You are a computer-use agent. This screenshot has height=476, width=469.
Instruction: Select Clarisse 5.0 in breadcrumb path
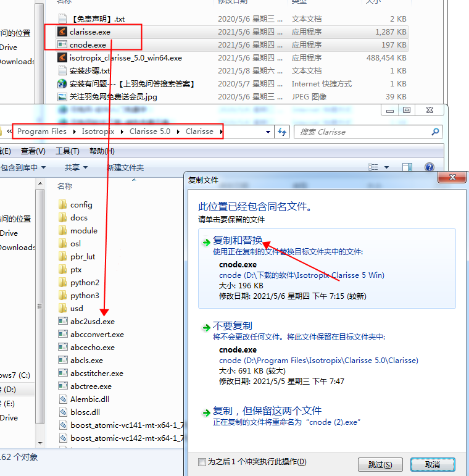[149, 132]
